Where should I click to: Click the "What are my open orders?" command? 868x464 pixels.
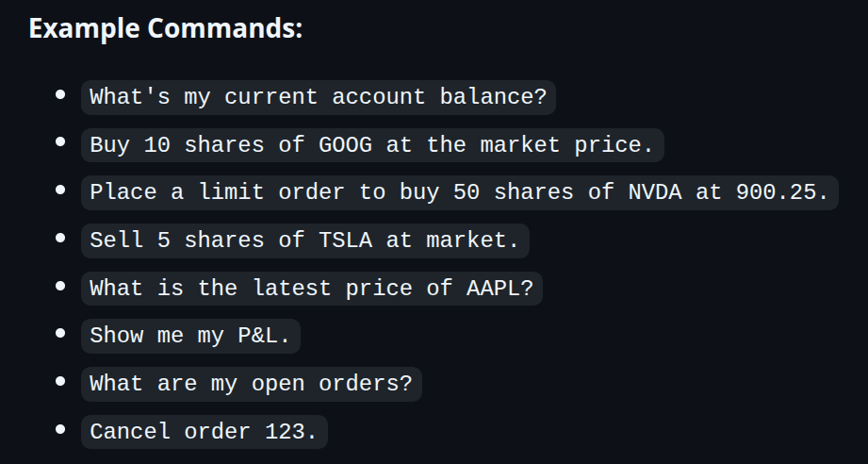pyautogui.click(x=251, y=384)
